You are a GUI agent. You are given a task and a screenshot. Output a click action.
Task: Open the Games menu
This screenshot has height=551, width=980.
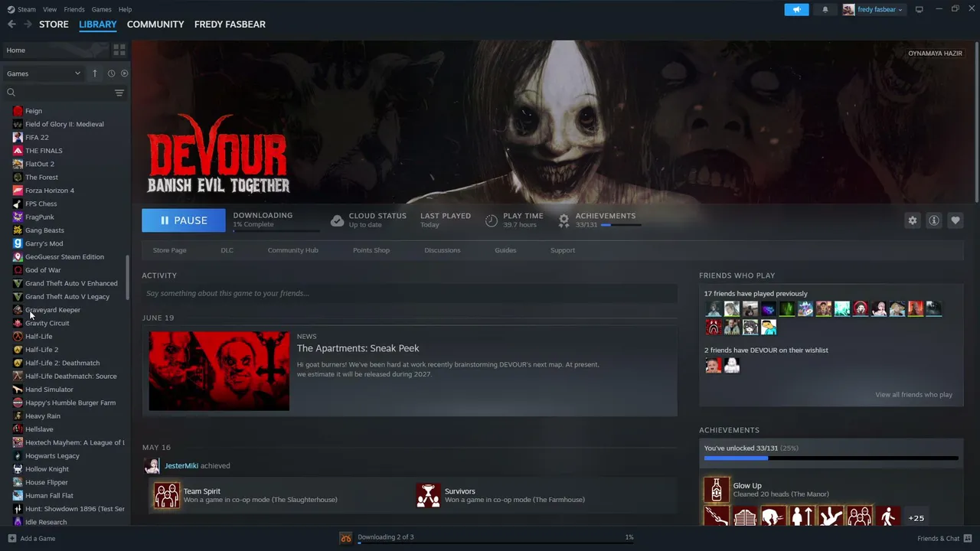(x=101, y=9)
